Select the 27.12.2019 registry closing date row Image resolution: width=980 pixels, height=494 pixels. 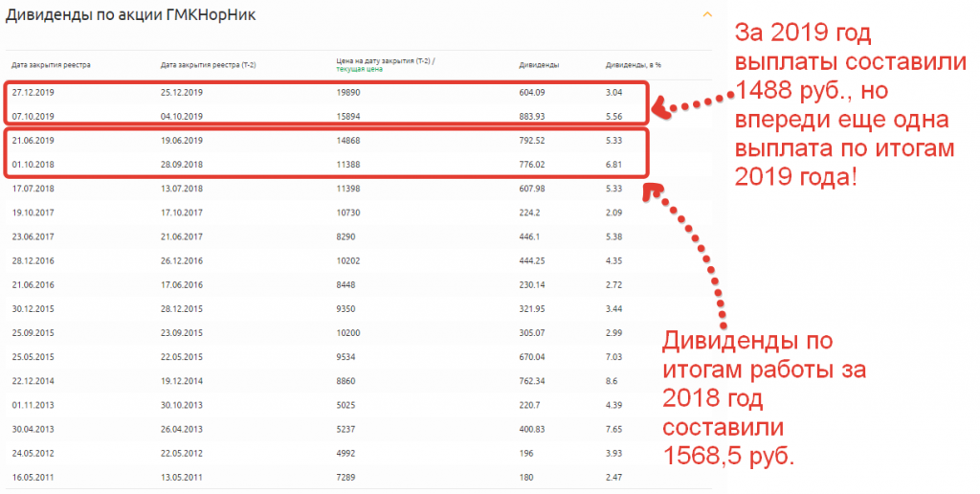point(32,92)
